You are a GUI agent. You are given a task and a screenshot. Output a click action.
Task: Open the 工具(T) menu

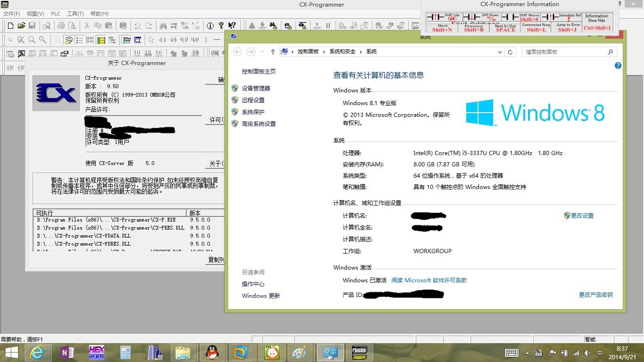75,14
